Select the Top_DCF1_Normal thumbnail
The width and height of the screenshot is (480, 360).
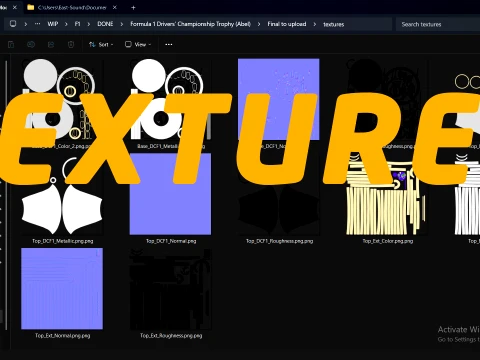coord(170,194)
